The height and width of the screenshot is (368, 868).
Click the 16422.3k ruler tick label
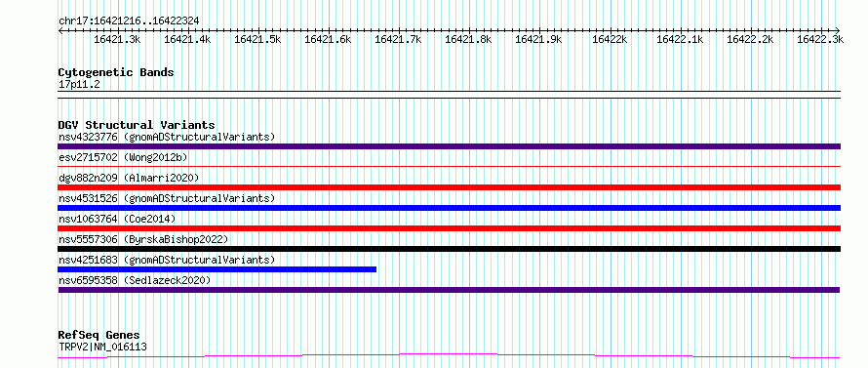click(820, 39)
